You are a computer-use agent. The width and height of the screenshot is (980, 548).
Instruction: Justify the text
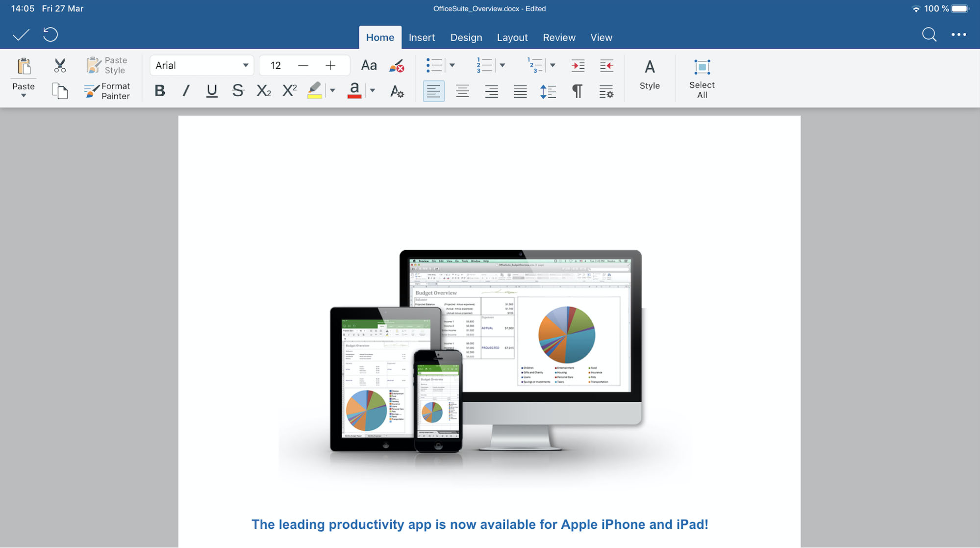[x=520, y=91]
